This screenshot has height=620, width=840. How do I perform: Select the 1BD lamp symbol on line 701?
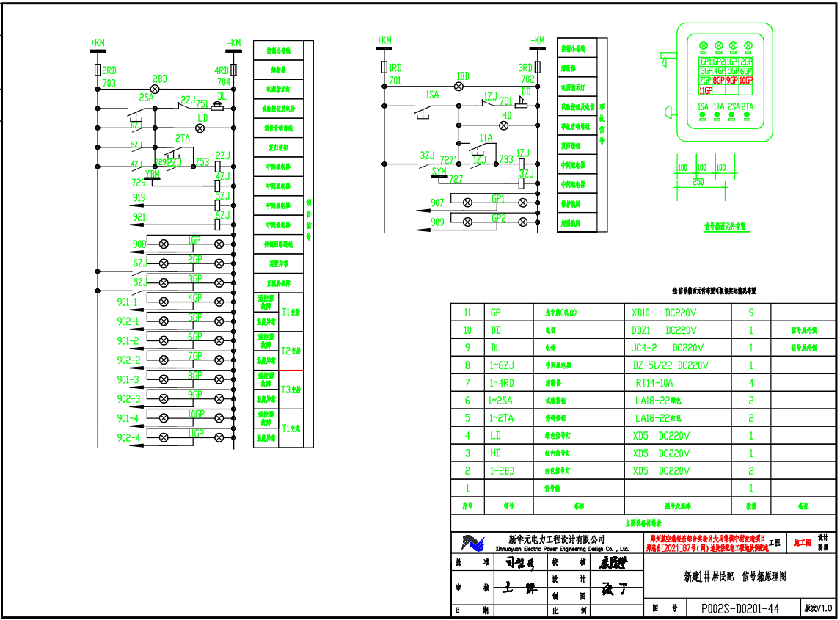(459, 87)
